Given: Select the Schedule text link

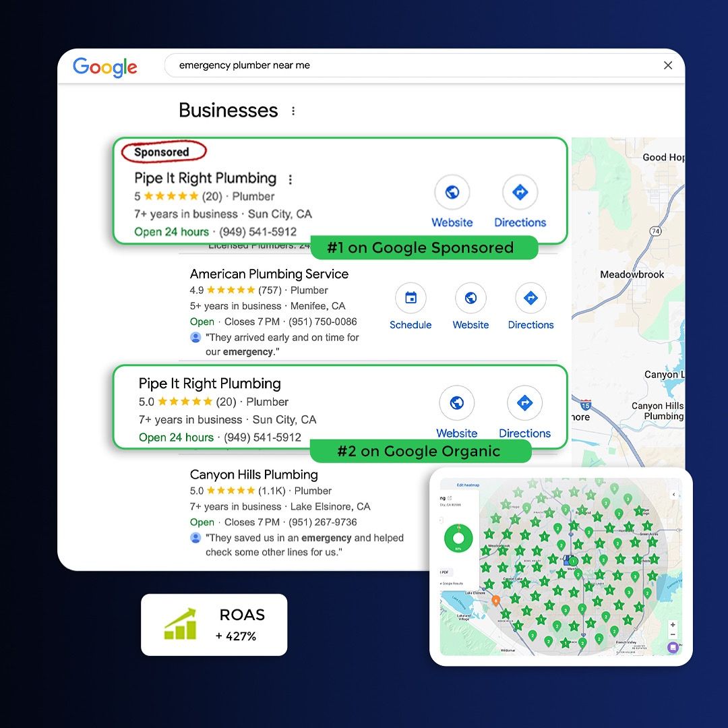Looking at the screenshot, I should click(411, 325).
